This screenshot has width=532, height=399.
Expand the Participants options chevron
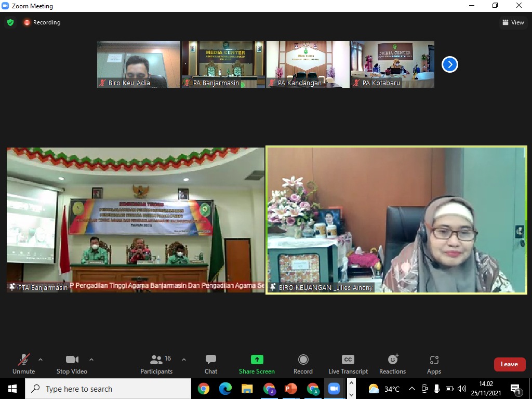coord(183,360)
